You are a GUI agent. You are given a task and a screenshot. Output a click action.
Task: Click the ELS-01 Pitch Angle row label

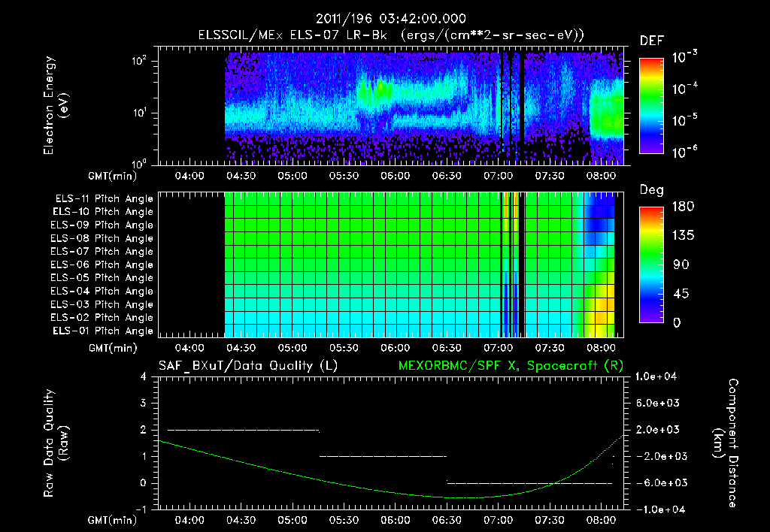click(x=102, y=331)
